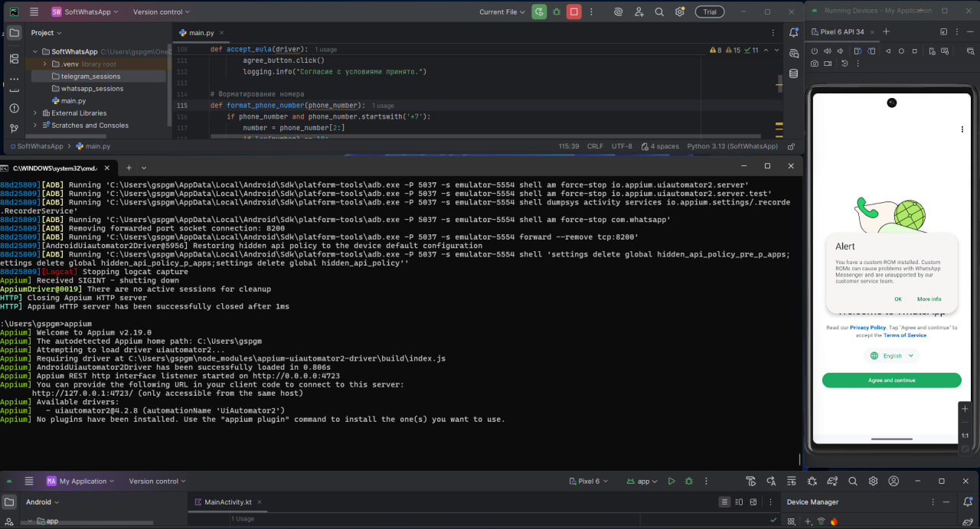The image size is (980, 529).
Task: Open a new tab in cmd terminal
Action: pos(129,167)
